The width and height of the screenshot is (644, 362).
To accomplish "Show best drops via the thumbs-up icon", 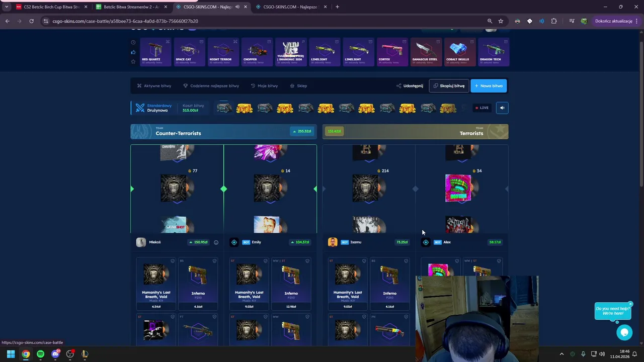I will tap(133, 52).
